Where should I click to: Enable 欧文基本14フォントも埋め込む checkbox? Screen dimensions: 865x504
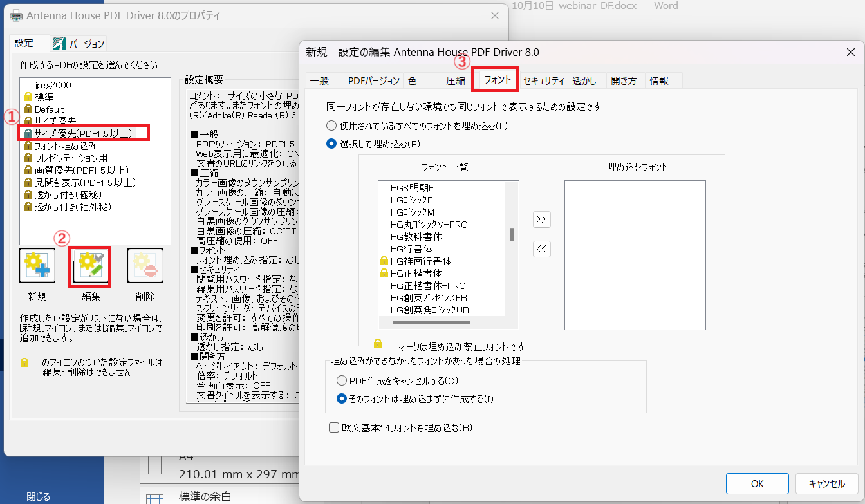(x=334, y=427)
